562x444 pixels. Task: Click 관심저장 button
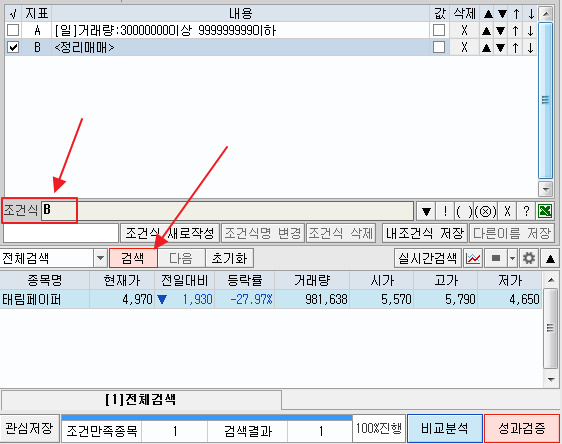click(29, 428)
